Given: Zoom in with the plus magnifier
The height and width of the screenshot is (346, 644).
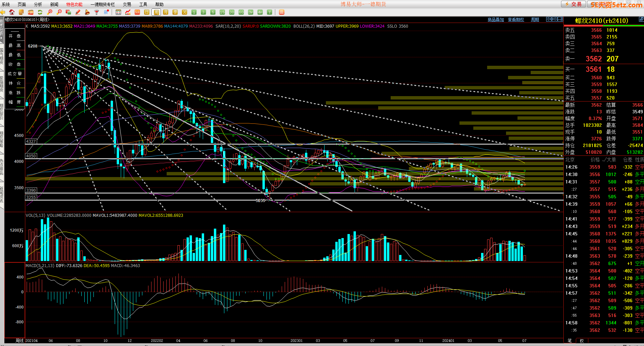Looking at the screenshot, I should pos(50,12).
